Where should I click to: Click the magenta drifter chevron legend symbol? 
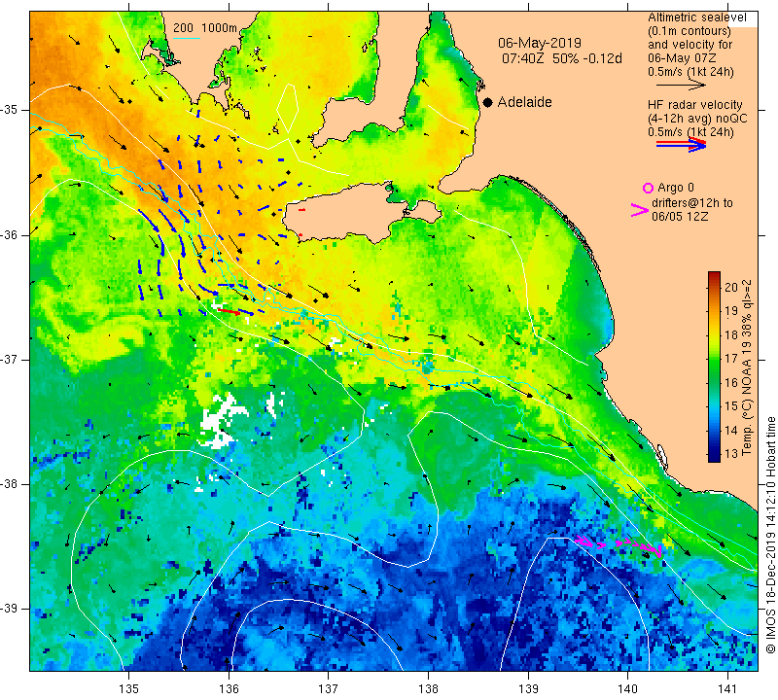(x=640, y=210)
